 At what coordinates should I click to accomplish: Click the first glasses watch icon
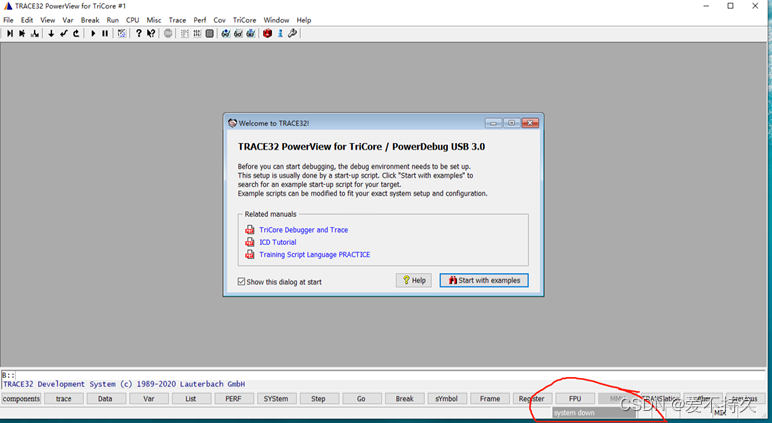tap(226, 33)
